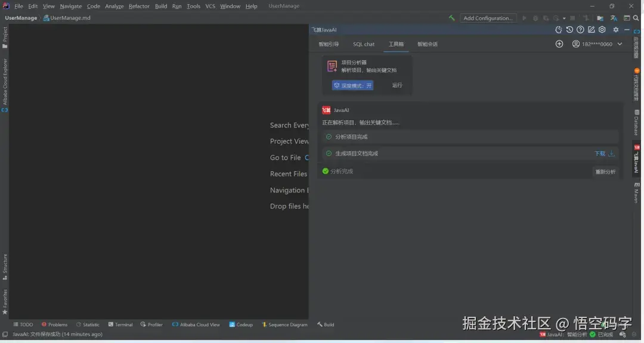
Task: Switch to the SQL chat tab
Action: (364, 44)
